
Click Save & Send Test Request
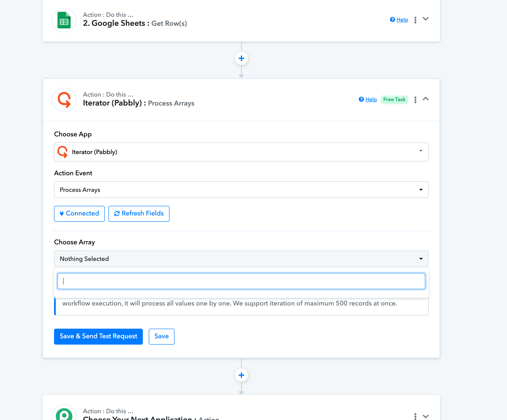pyautogui.click(x=98, y=337)
